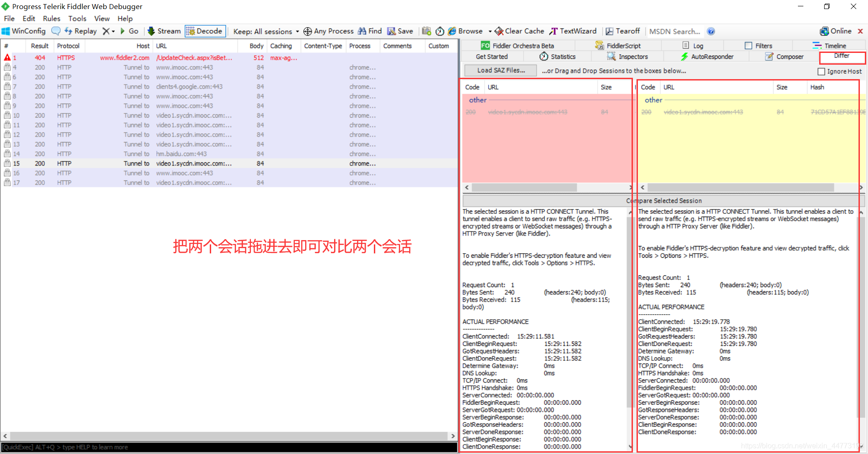The height and width of the screenshot is (454, 868).
Task: Click Clear Cache in the toolbar
Action: click(x=519, y=31)
